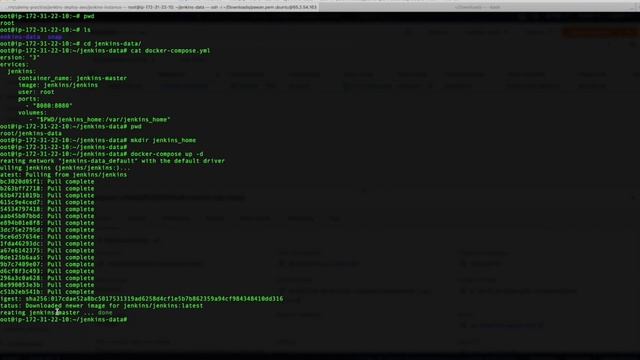
Task: Click the 'cd jenkins-data/' command line
Action: pyautogui.click(x=71, y=44)
